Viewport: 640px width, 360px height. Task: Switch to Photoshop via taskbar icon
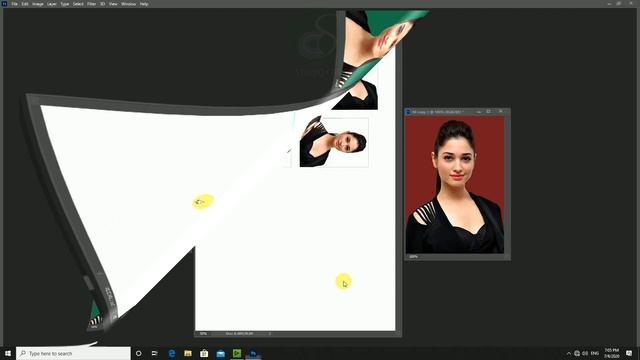pyautogui.click(x=253, y=353)
